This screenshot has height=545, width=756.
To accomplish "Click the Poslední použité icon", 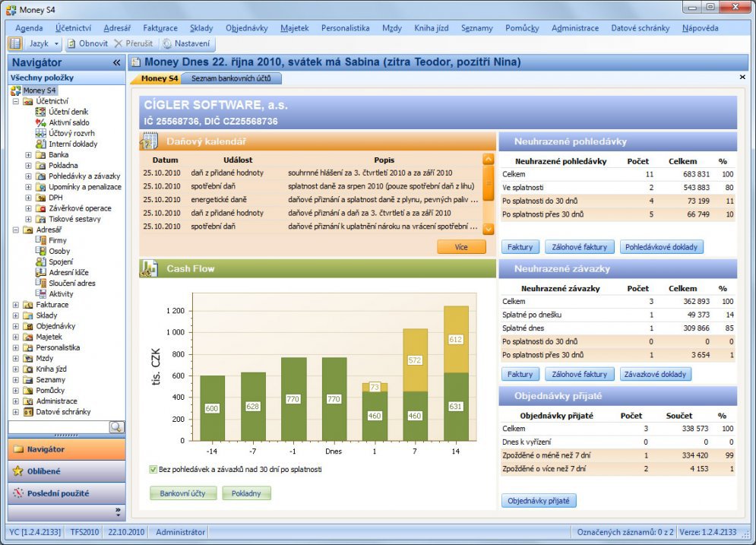I will tap(17, 493).
